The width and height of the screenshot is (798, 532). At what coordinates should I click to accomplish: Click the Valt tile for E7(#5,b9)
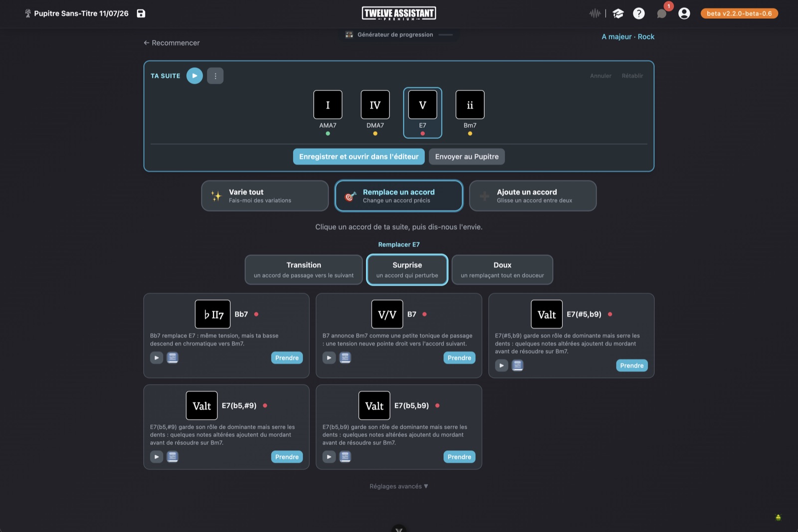(547, 314)
